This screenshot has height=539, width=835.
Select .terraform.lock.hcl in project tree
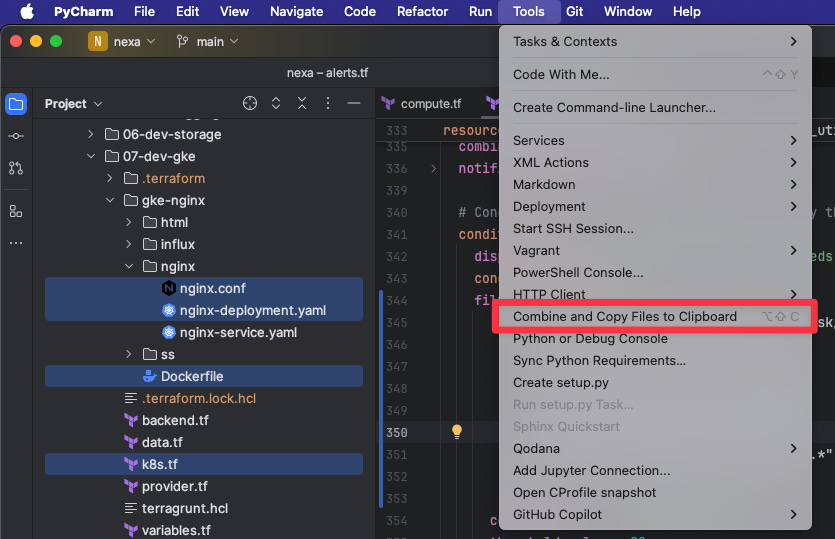pos(204,398)
